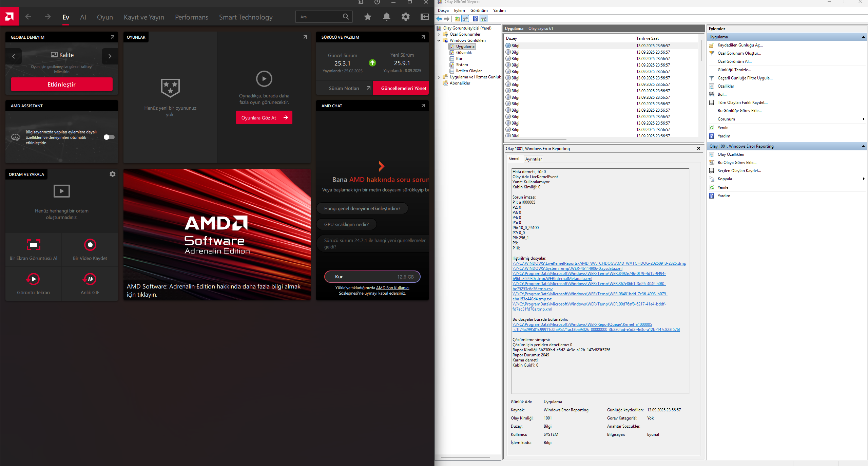Viewport: 868px width, 466px height.
Task: Take a screenshot with Bir Ekran Görüntüsü Al
Action: (x=34, y=250)
